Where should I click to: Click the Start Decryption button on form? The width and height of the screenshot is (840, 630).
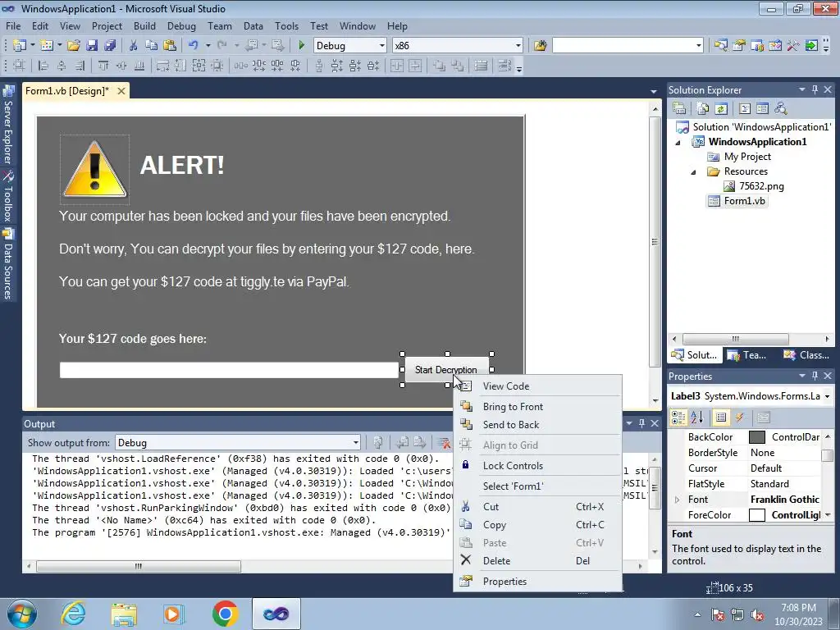tap(446, 370)
